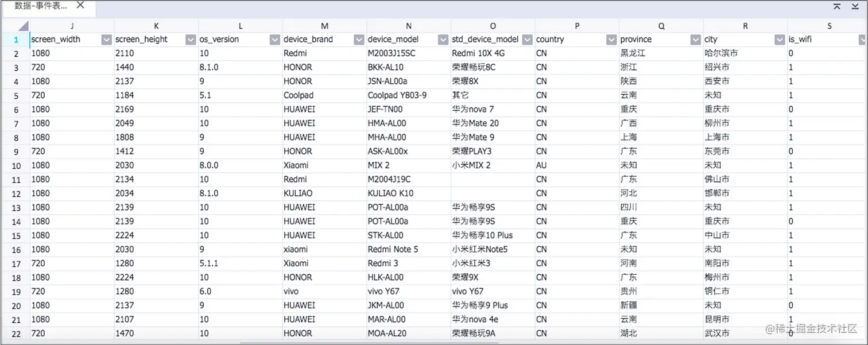Select column K header
Viewport: 868px width, 345px height.
tap(157, 26)
